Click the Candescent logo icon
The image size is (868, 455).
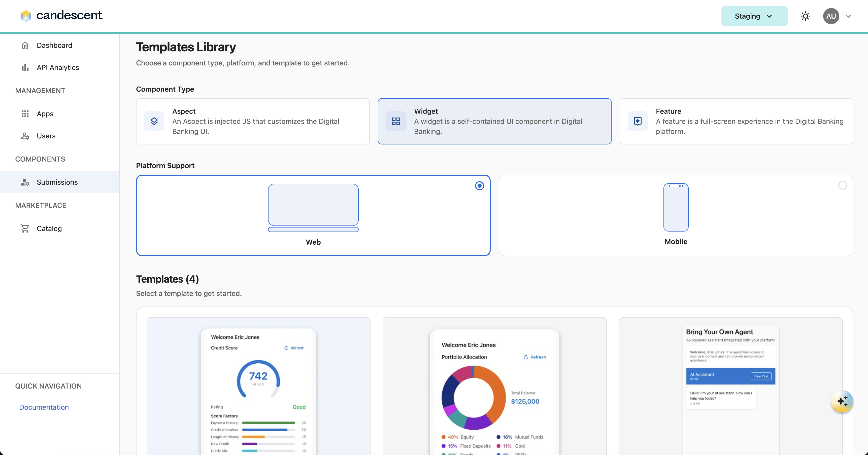point(26,16)
